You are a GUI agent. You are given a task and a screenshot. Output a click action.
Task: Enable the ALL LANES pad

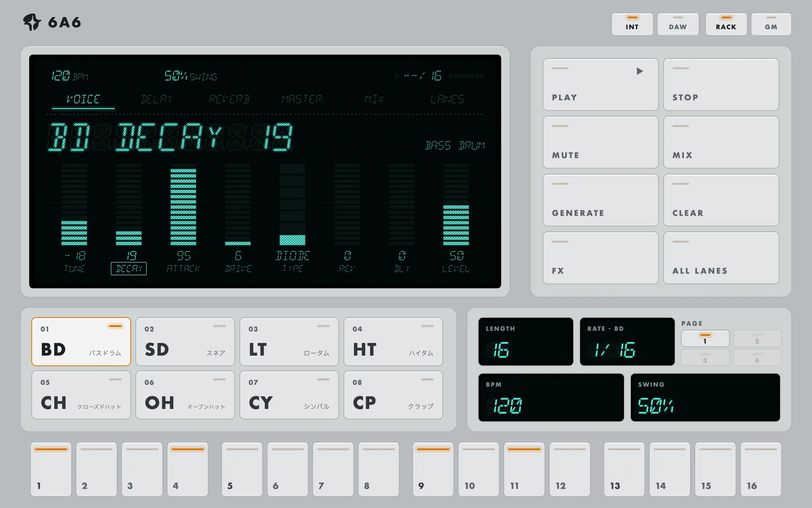[x=721, y=258]
